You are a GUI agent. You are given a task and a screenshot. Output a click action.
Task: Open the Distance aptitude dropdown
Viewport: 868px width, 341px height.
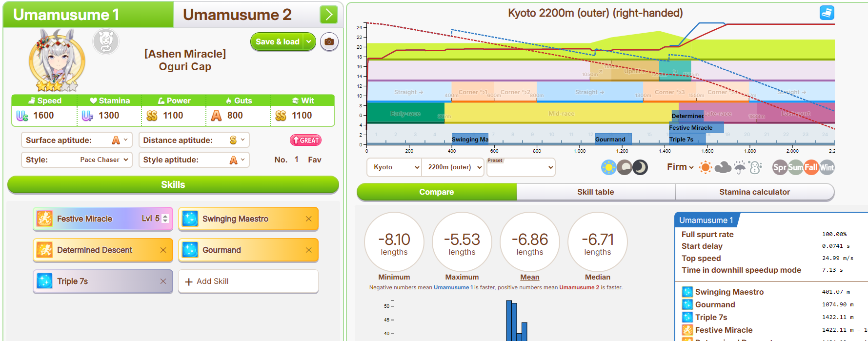point(194,140)
